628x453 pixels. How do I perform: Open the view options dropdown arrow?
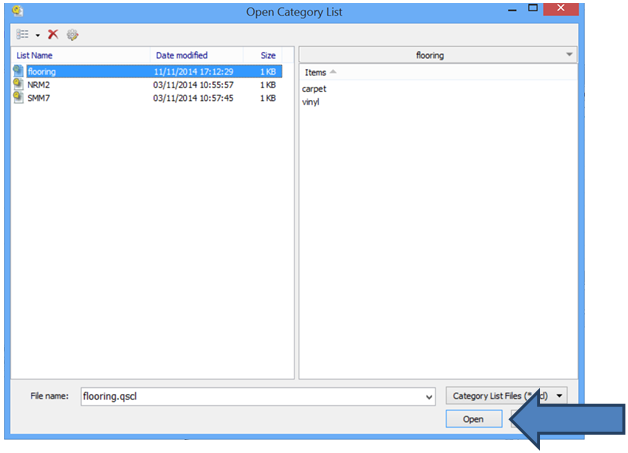coord(37,35)
